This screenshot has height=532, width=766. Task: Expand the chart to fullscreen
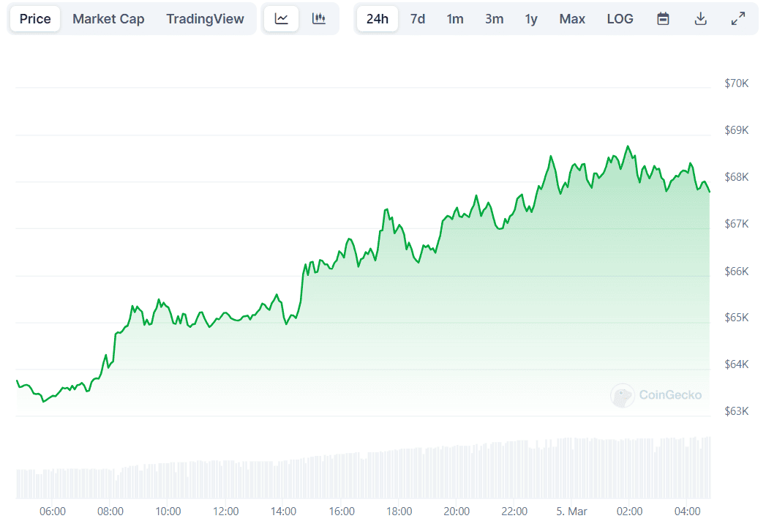pyautogui.click(x=737, y=18)
